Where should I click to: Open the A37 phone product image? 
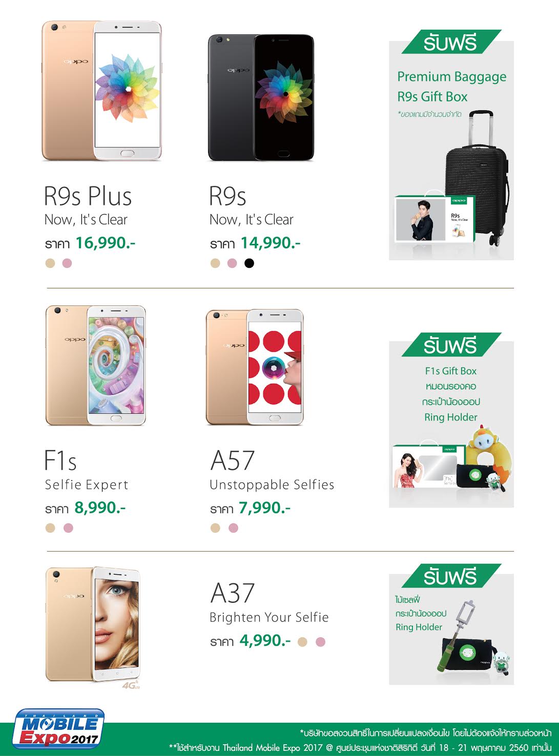[93, 625]
